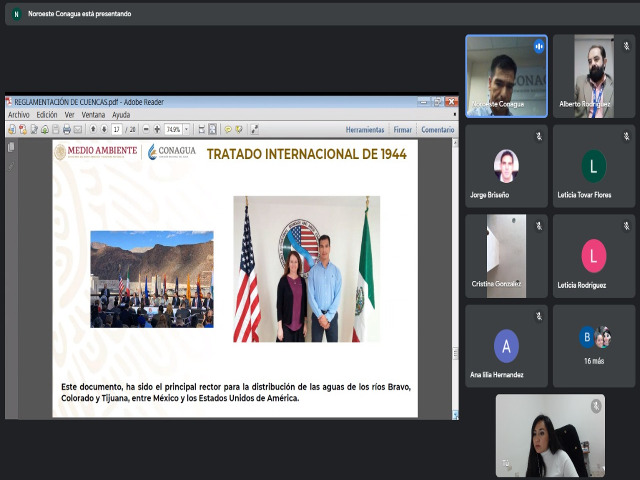The width and height of the screenshot is (640, 480).
Task: Click the zoom in plus icon
Action: click(x=157, y=129)
